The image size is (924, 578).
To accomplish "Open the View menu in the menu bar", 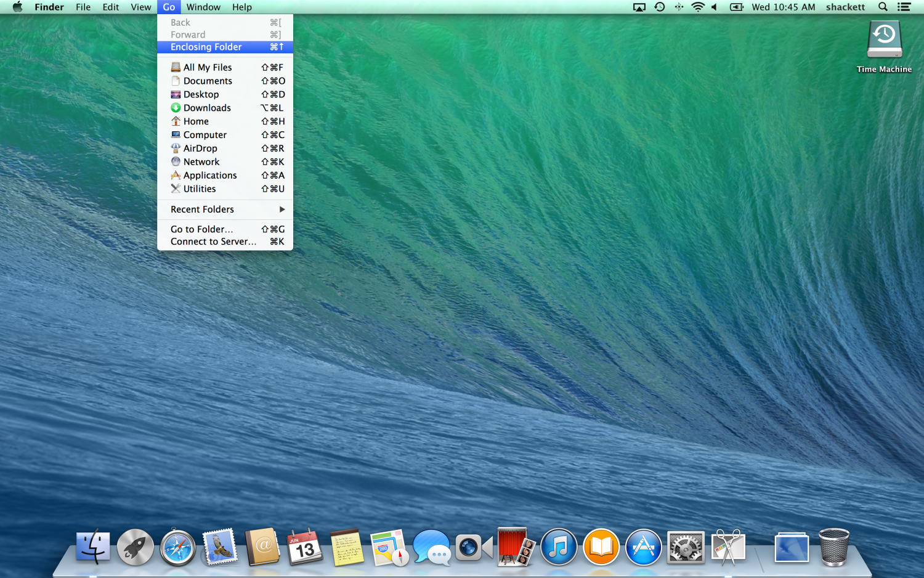I will (x=140, y=7).
